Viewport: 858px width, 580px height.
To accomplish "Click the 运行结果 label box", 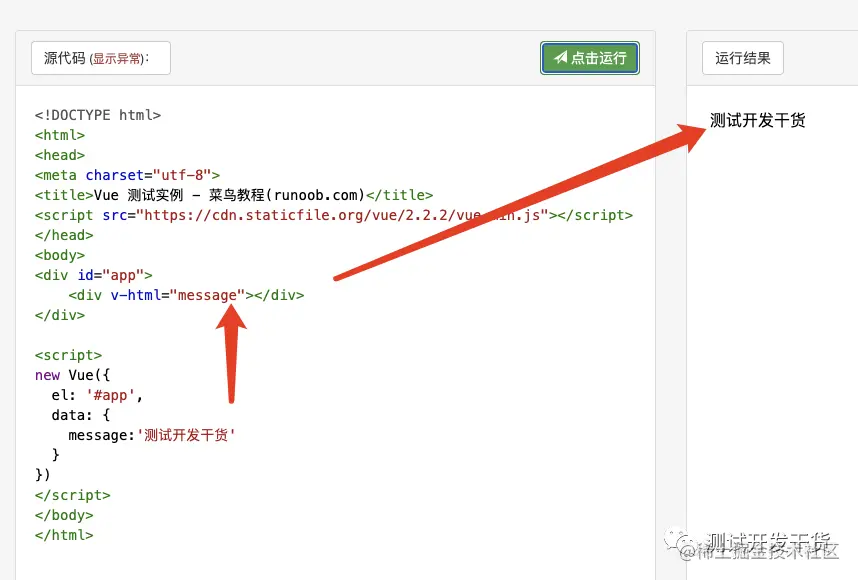I will click(743, 58).
